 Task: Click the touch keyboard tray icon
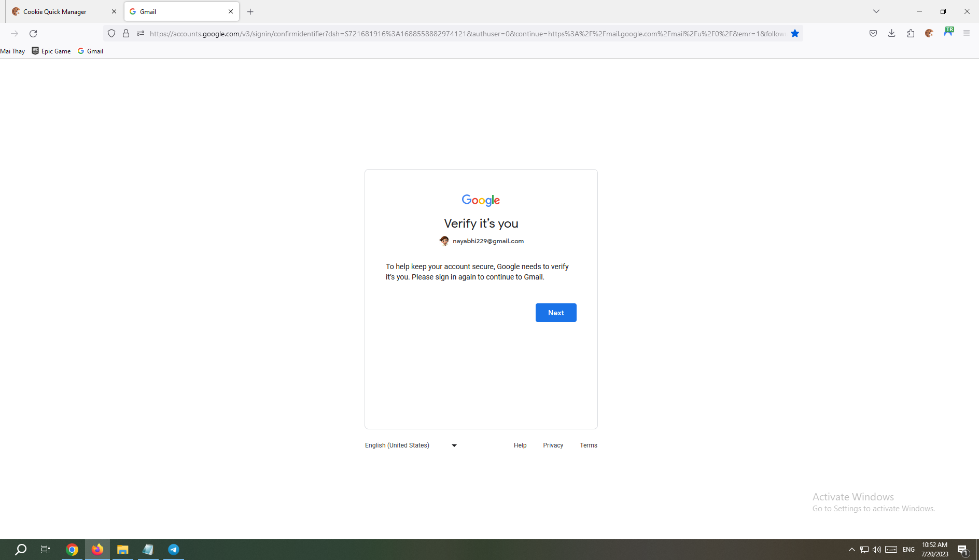click(891, 550)
